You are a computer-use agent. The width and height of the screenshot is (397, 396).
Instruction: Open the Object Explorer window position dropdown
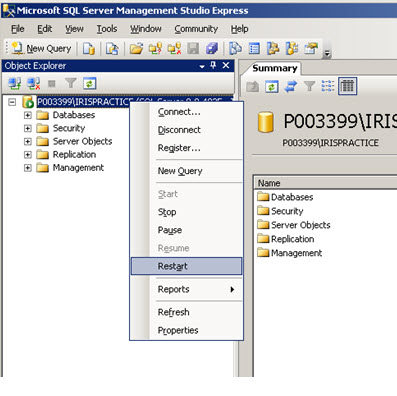[x=202, y=66]
